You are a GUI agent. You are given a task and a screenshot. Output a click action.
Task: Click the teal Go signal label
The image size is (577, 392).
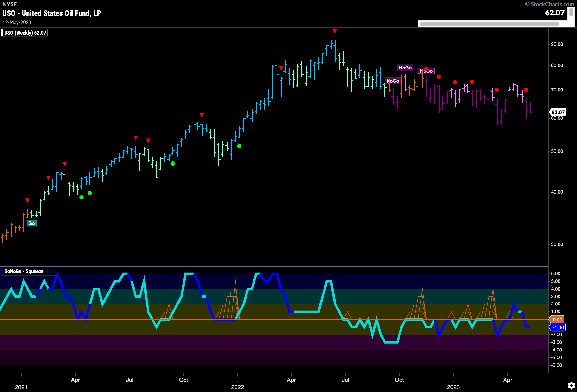click(x=31, y=223)
